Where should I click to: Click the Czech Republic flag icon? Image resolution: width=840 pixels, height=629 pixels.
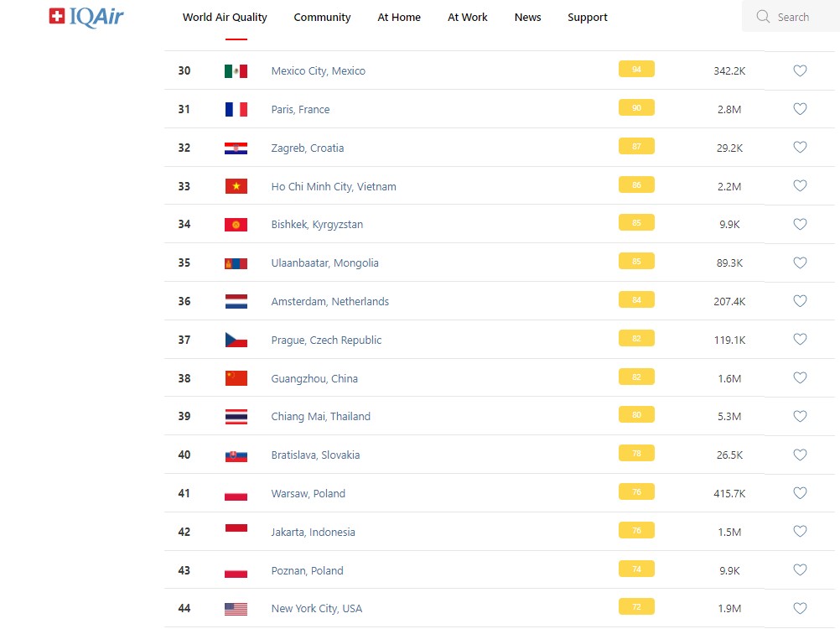click(x=236, y=340)
